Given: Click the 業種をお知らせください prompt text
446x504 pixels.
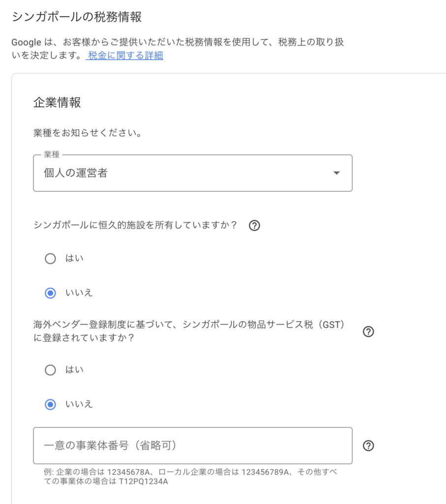Looking at the screenshot, I should coord(88,133).
